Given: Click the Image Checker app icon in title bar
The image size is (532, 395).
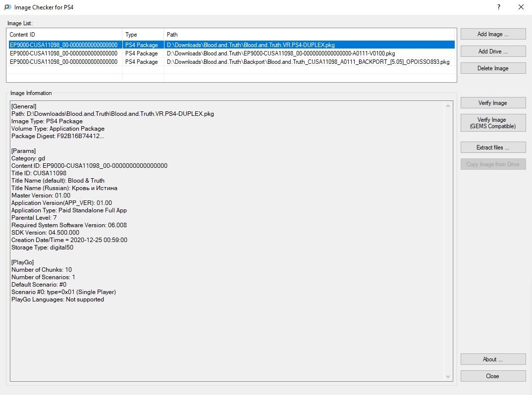Looking at the screenshot, I should [7, 7].
